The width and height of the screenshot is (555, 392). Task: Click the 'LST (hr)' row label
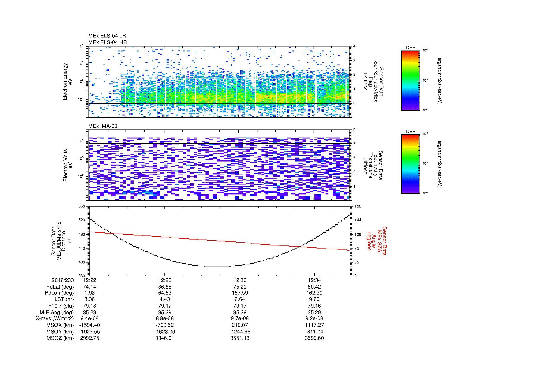coord(64,300)
